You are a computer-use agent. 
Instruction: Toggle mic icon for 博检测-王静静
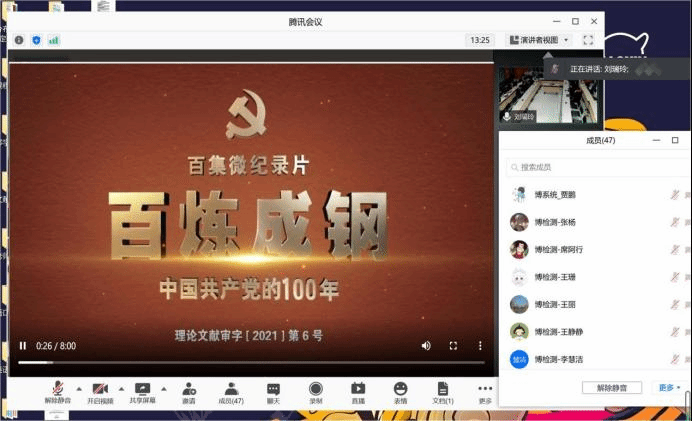tap(675, 332)
